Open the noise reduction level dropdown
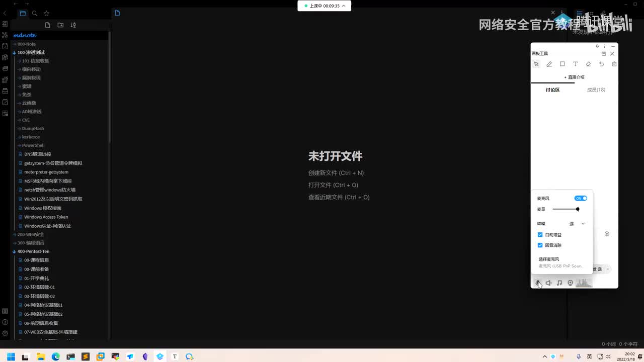 pos(577,224)
